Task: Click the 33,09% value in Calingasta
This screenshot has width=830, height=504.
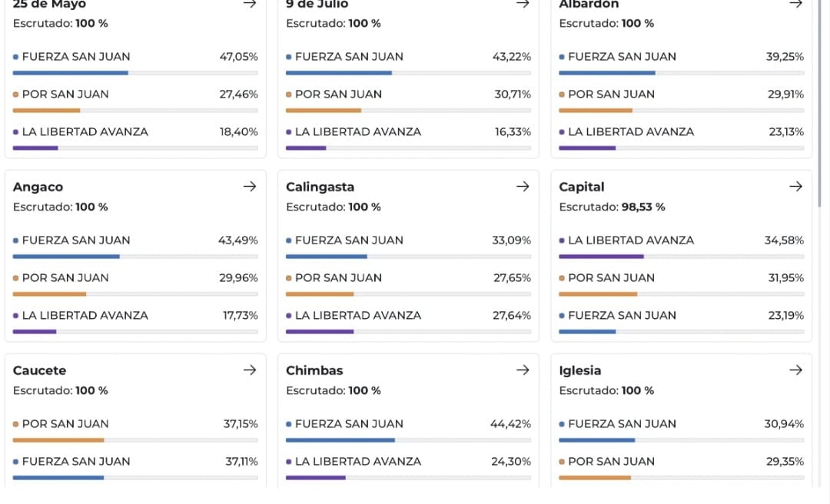Action: coord(512,240)
